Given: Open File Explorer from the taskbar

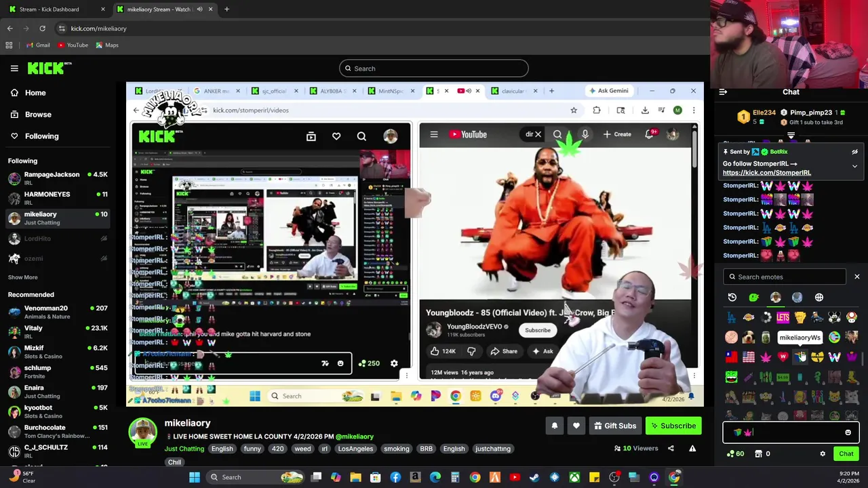Looking at the screenshot, I should (355, 477).
